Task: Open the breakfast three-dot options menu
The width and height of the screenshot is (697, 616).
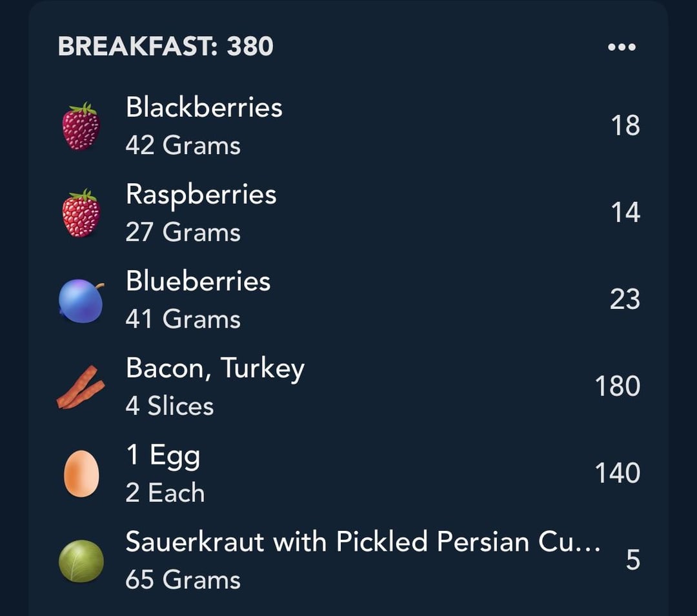Action: [x=621, y=46]
